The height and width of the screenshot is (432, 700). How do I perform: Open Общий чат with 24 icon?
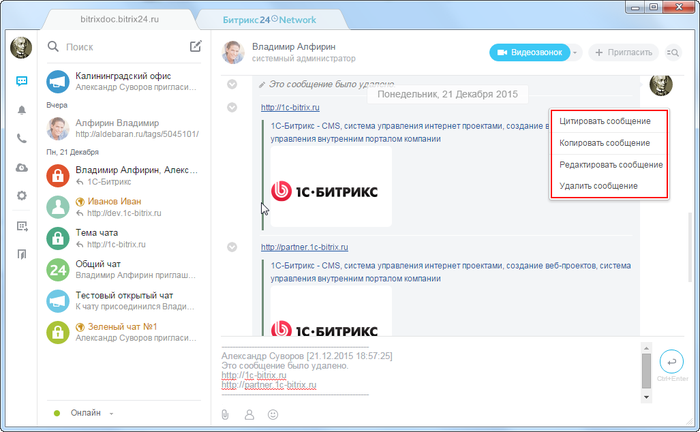point(124,270)
